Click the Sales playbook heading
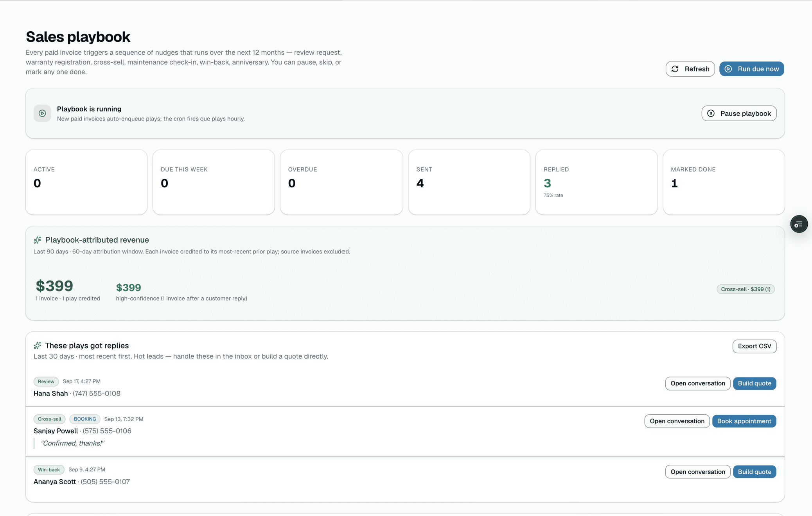812x516 pixels. tap(78, 37)
